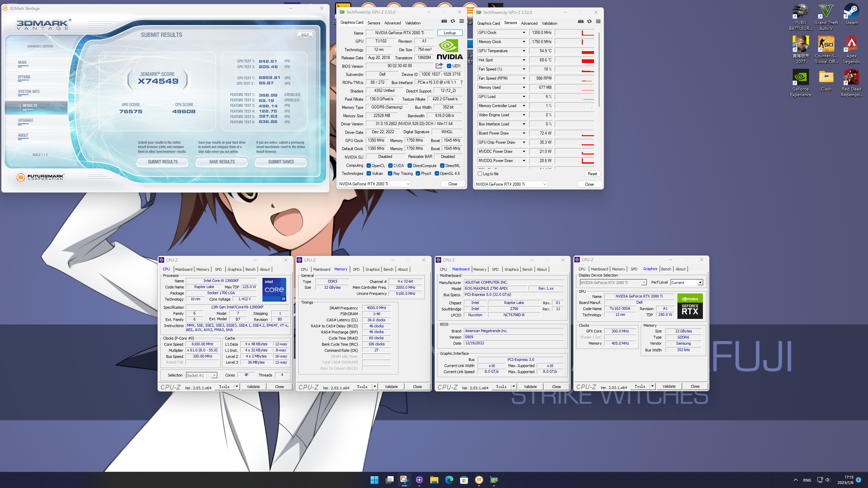Viewport: 868px width, 488px height.
Task: Click Validate in CPU-Z Graphics window
Action: [x=669, y=386]
